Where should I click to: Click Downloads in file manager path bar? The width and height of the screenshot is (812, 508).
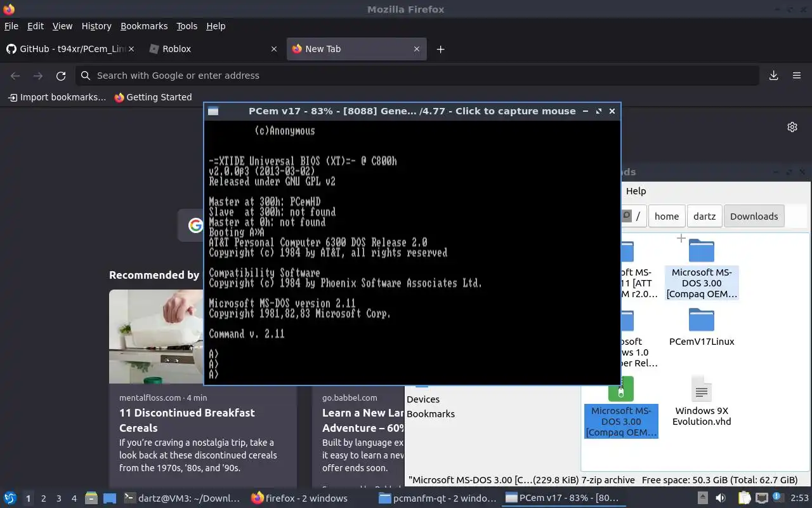754,216
